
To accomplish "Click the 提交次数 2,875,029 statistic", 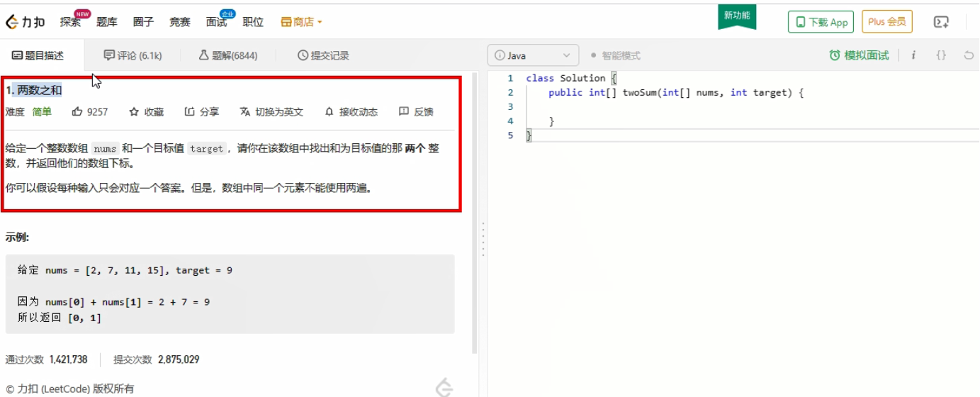I will tap(157, 359).
